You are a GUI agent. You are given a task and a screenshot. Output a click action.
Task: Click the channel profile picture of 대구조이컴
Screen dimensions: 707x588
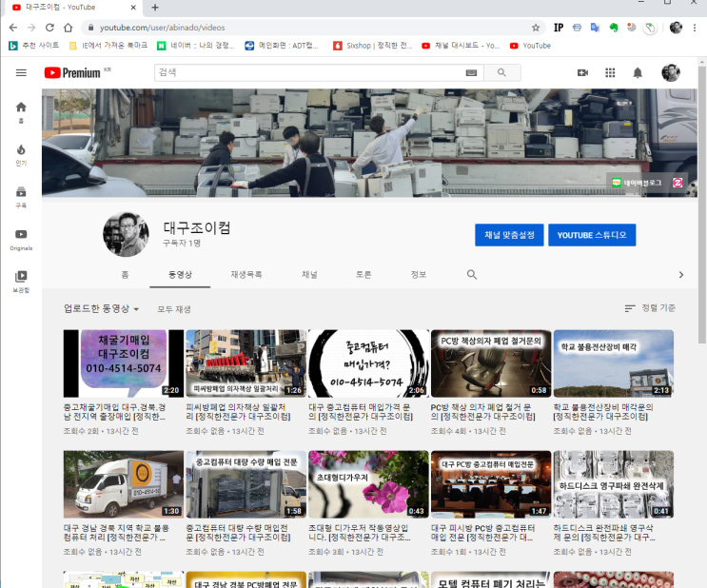click(126, 234)
